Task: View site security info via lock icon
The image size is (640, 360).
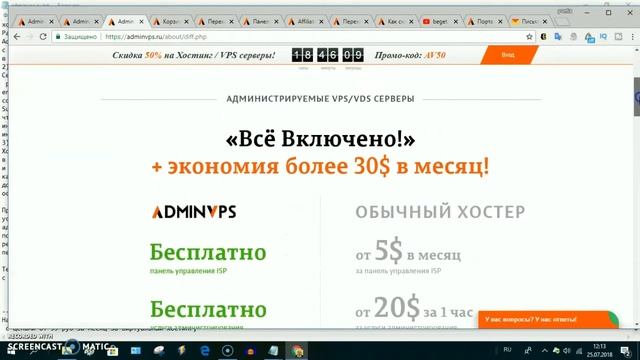Action: [58, 37]
